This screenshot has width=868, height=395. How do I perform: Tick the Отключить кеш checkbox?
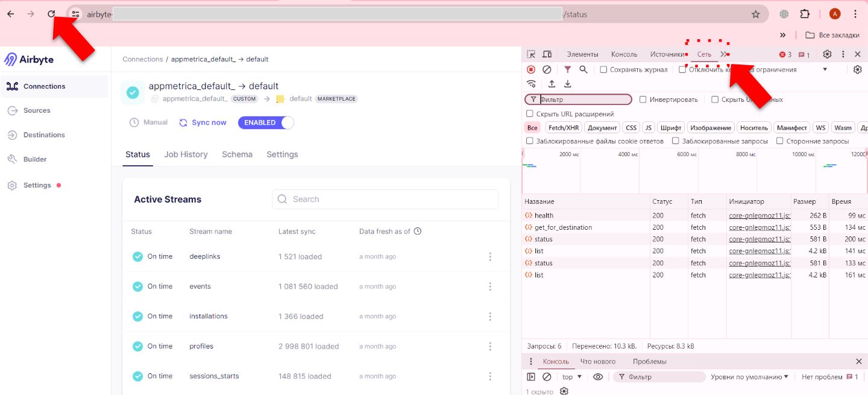(682, 69)
